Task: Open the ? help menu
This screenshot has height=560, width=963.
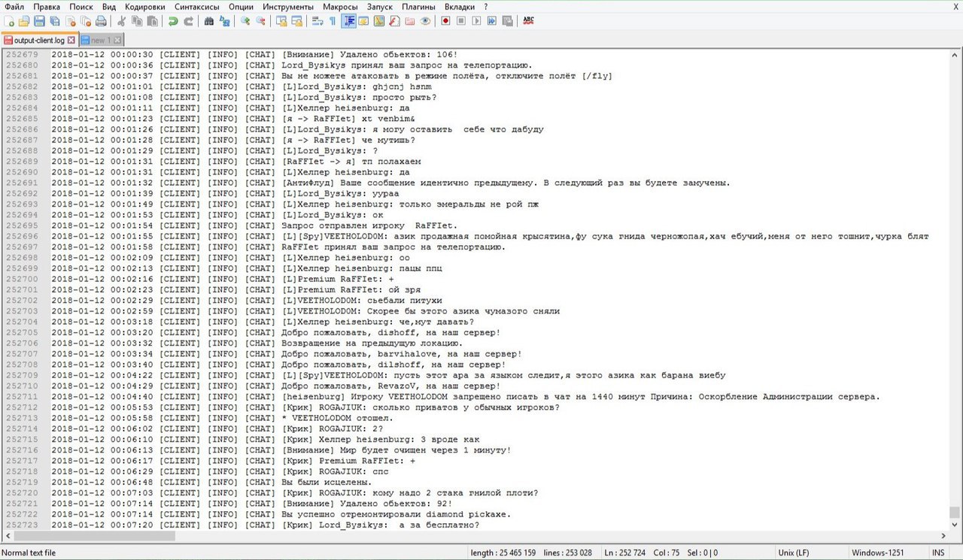Action: (486, 6)
